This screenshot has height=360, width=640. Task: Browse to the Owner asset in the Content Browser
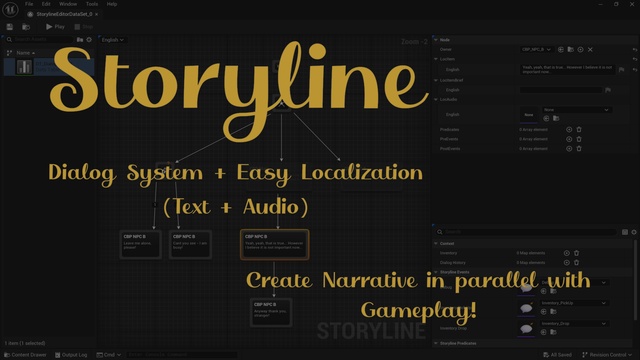pyautogui.click(x=571, y=49)
